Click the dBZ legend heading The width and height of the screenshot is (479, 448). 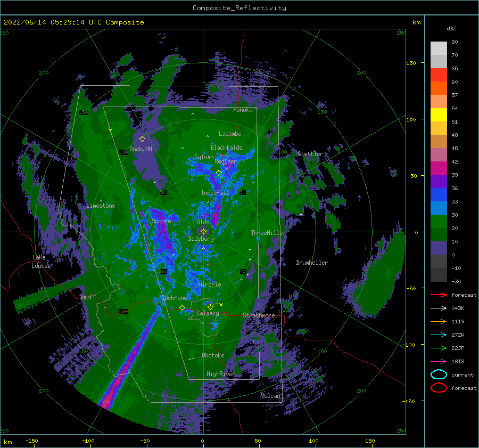click(x=451, y=29)
